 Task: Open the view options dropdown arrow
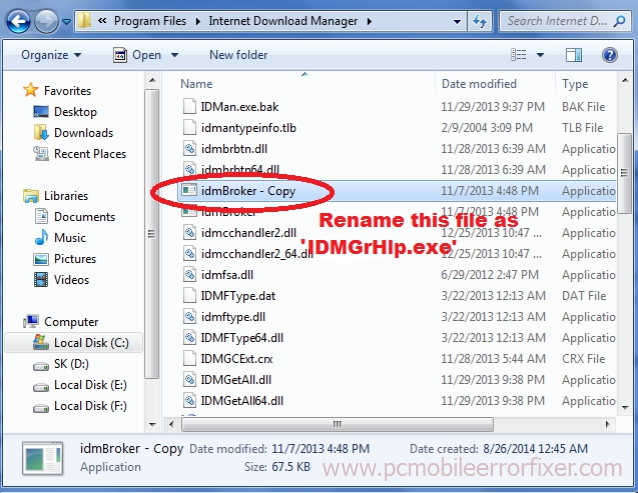coord(540,55)
